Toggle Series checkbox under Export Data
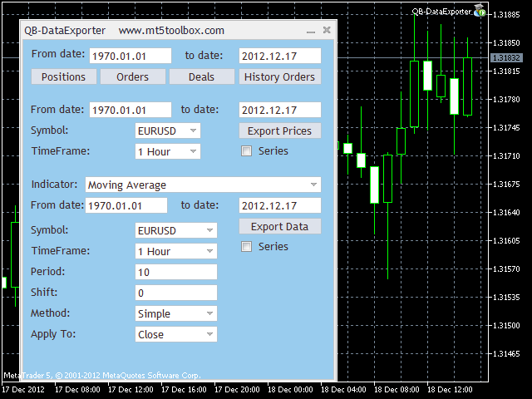 (246, 247)
